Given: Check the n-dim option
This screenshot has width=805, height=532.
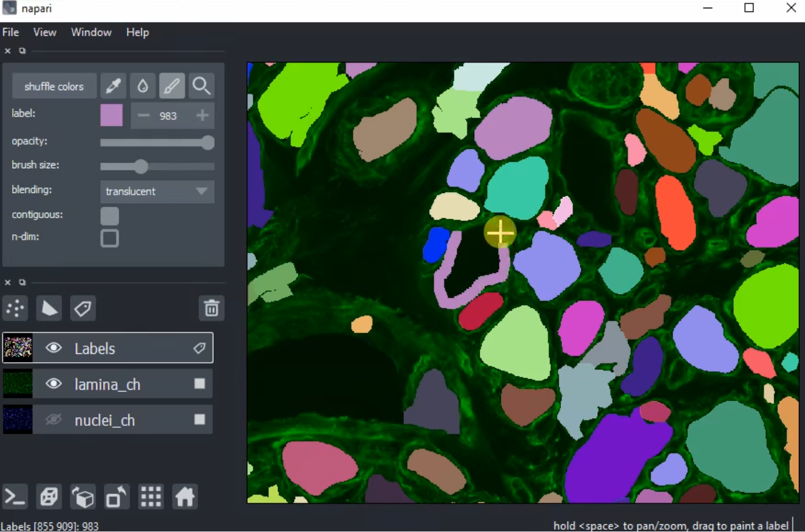Looking at the screenshot, I should click(109, 238).
